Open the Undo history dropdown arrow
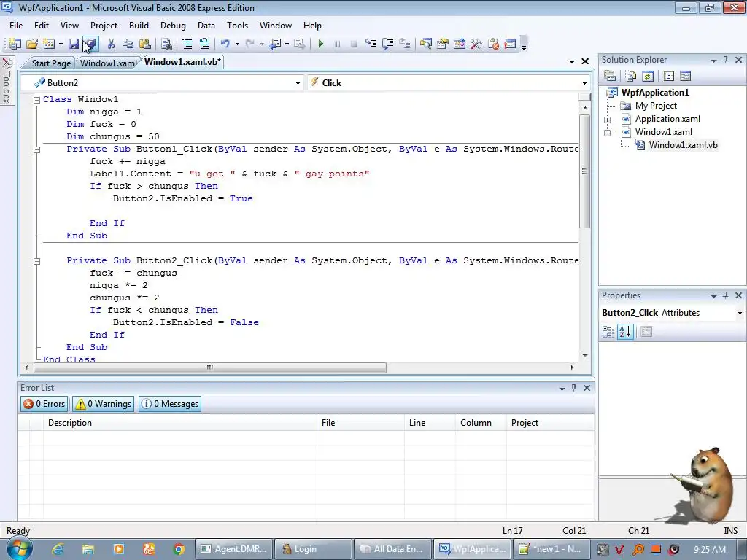 click(237, 44)
